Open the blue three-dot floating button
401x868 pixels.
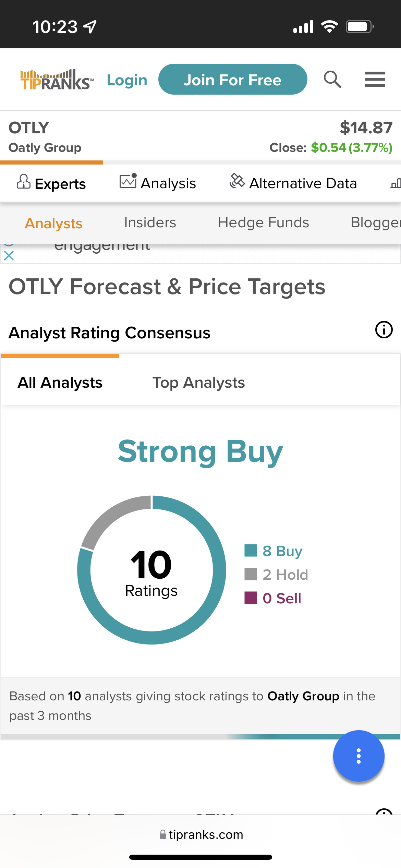point(359,756)
